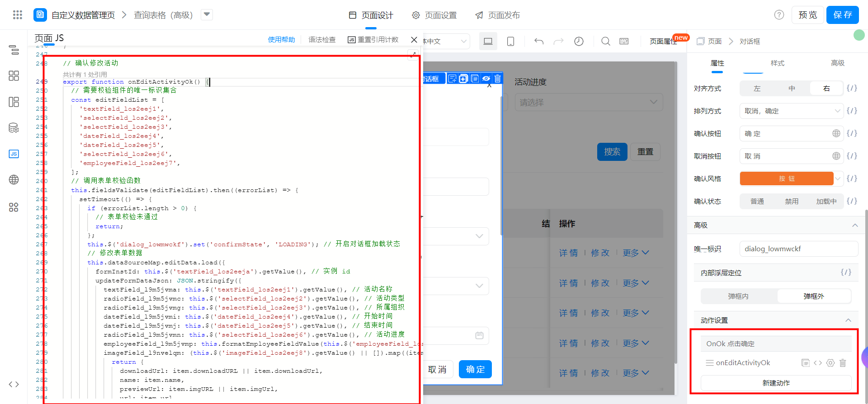
Task: Click the 唯一标识 input field
Action: (x=798, y=249)
